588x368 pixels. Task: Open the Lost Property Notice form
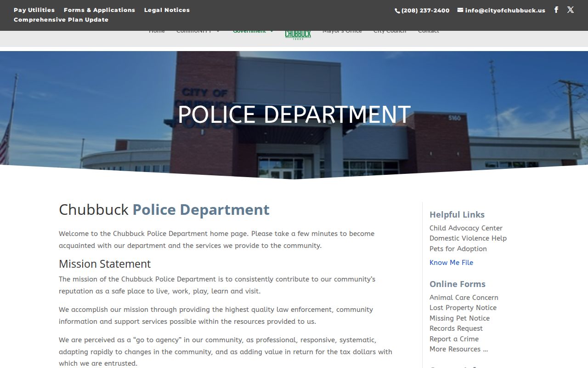click(x=463, y=308)
